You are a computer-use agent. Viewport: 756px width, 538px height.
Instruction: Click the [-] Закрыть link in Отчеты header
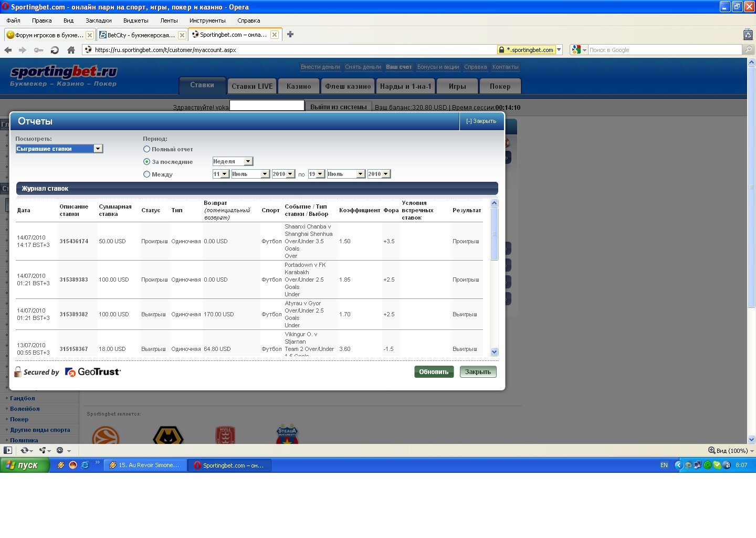click(481, 121)
